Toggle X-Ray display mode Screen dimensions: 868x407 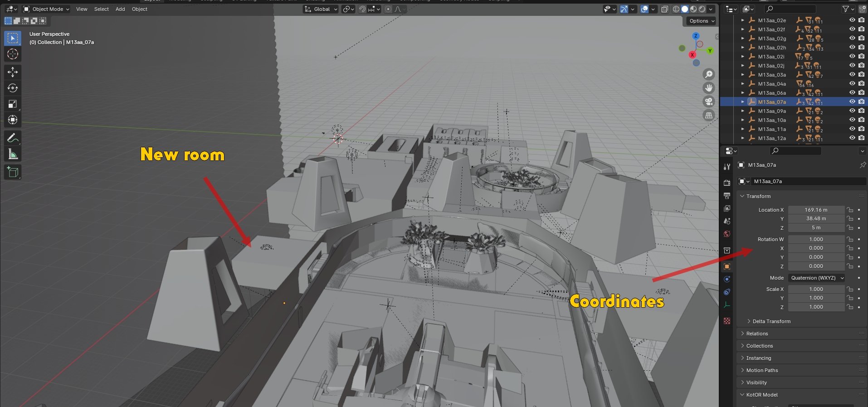point(665,9)
